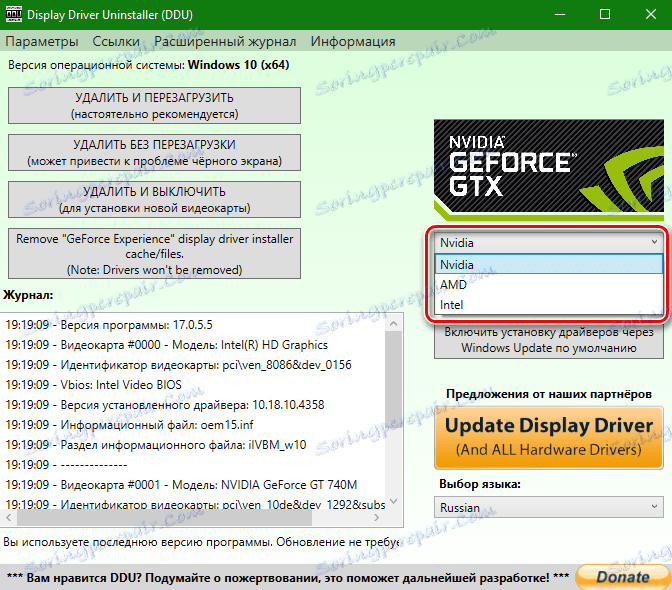
Task: Click log horizontal scroll left arrow
Action: point(9,518)
